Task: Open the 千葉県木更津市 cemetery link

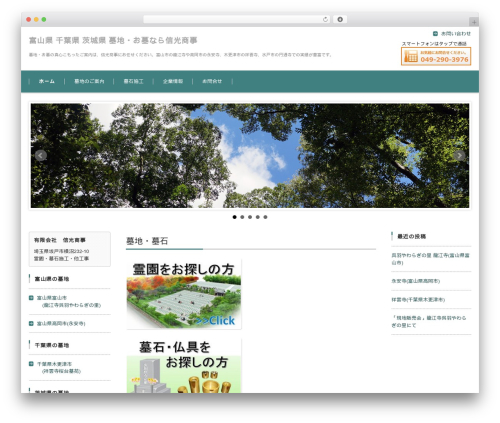Action: pos(59,367)
